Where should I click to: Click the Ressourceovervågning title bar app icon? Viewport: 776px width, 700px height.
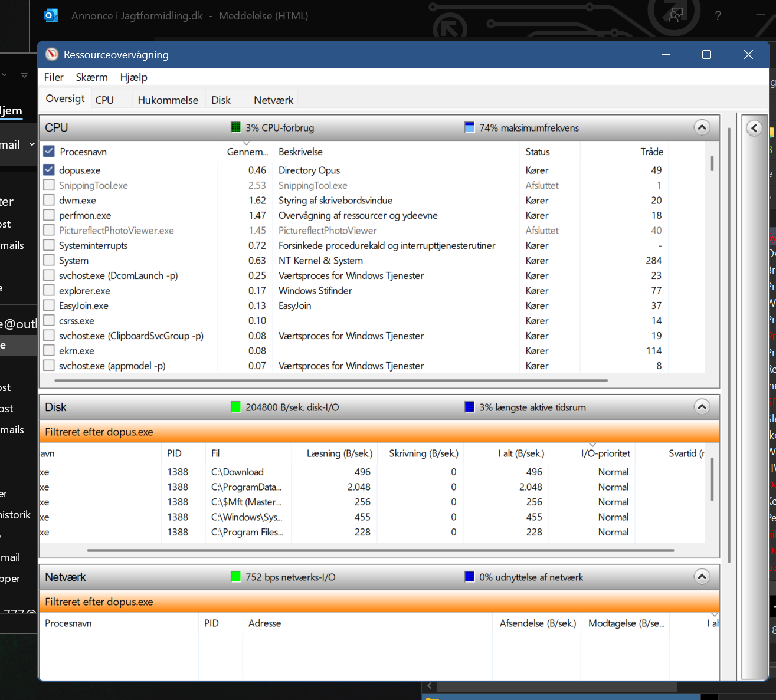point(52,55)
